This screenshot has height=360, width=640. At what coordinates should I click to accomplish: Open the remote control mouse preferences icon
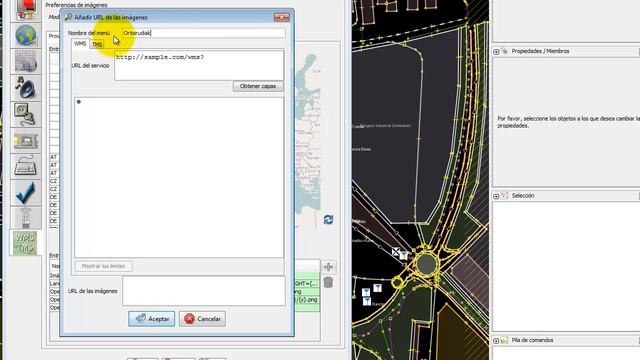click(x=26, y=114)
